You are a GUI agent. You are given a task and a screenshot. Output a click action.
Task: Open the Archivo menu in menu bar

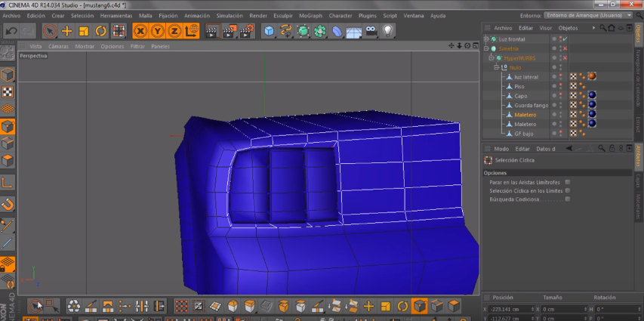point(11,16)
